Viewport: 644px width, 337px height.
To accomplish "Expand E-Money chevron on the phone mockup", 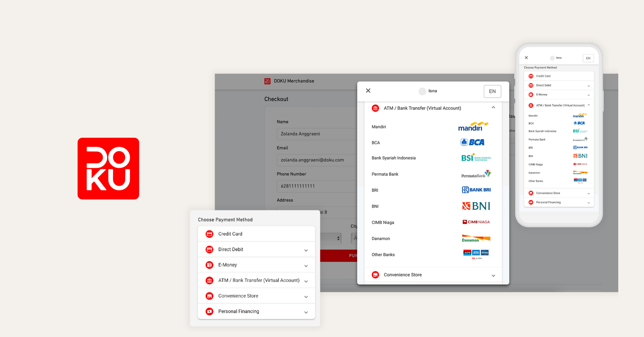I will click(x=589, y=95).
